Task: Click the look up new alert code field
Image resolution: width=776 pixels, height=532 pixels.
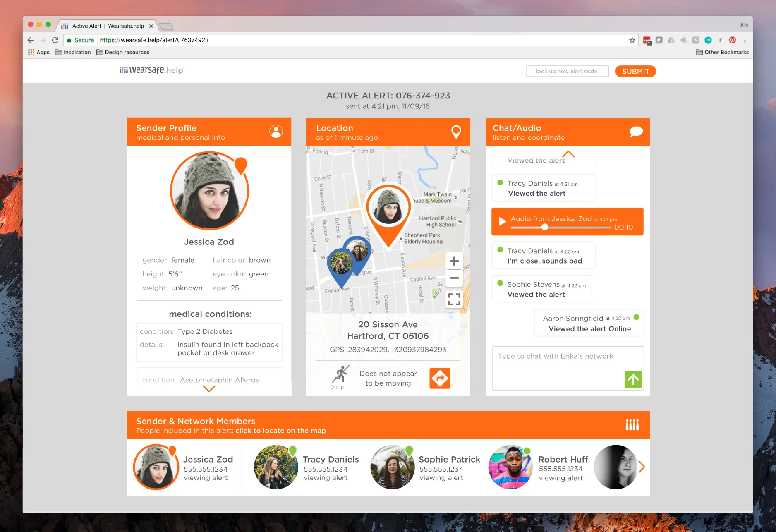Action: click(x=567, y=71)
